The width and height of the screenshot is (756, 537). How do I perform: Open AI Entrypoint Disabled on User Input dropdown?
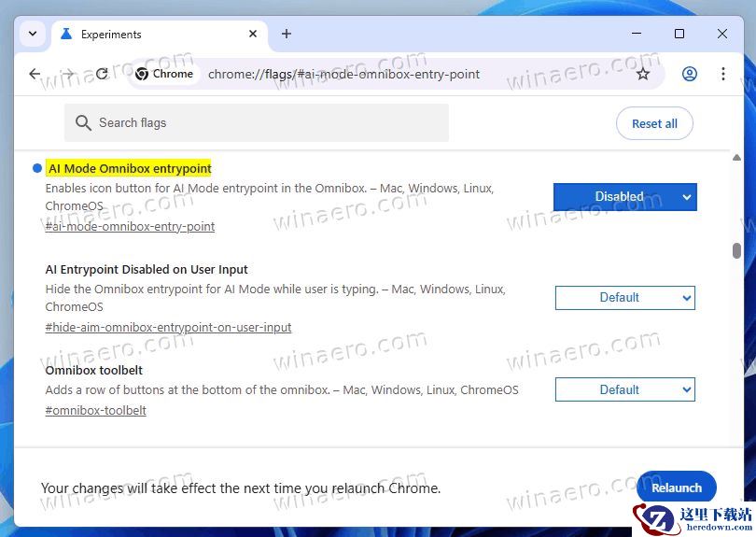[624, 298]
